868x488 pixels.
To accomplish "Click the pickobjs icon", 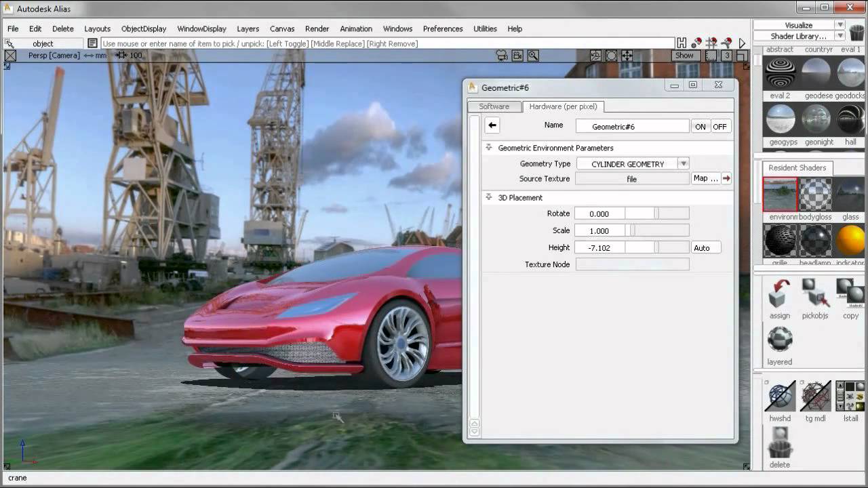I will pos(815,295).
